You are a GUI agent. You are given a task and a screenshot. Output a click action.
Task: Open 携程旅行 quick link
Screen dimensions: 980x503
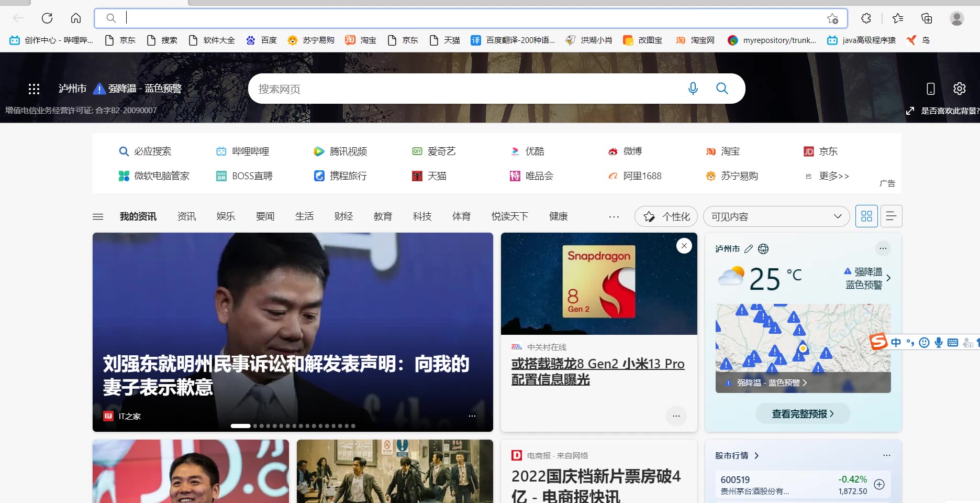(340, 176)
